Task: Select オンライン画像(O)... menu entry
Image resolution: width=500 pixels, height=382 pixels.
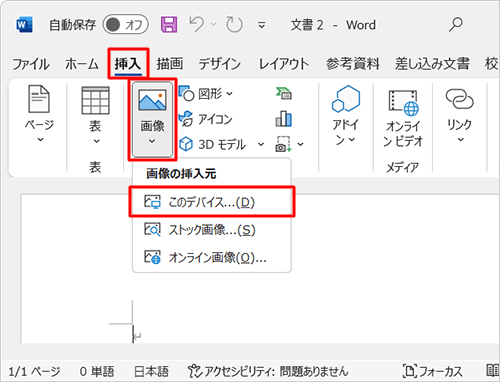Action: [212, 257]
